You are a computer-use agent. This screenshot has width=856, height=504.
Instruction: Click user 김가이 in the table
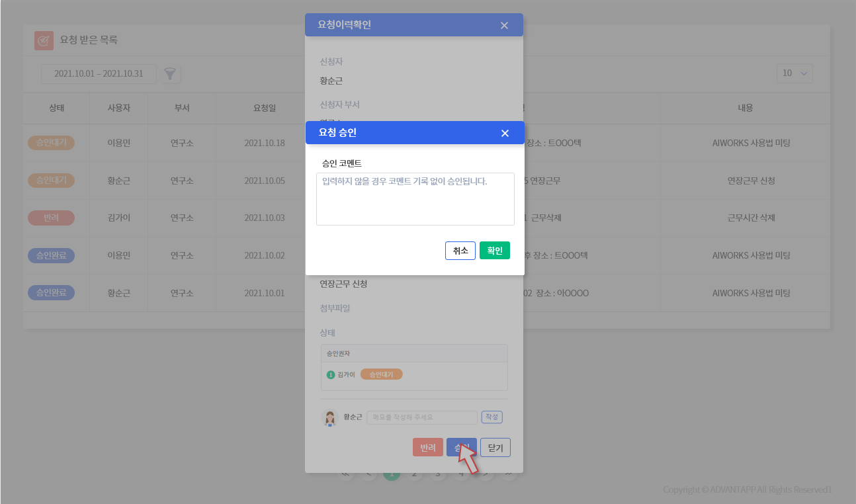pyautogui.click(x=119, y=218)
